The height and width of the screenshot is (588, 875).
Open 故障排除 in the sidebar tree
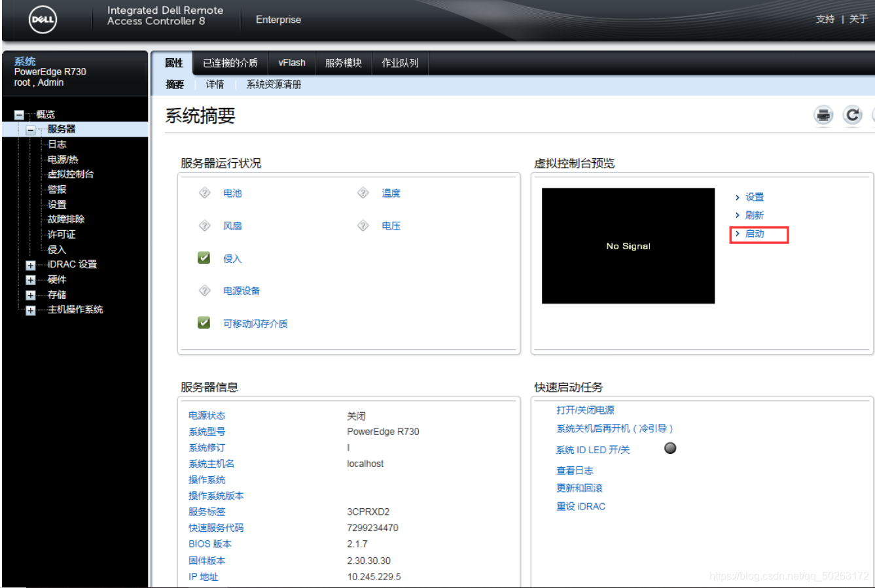pyautogui.click(x=66, y=219)
